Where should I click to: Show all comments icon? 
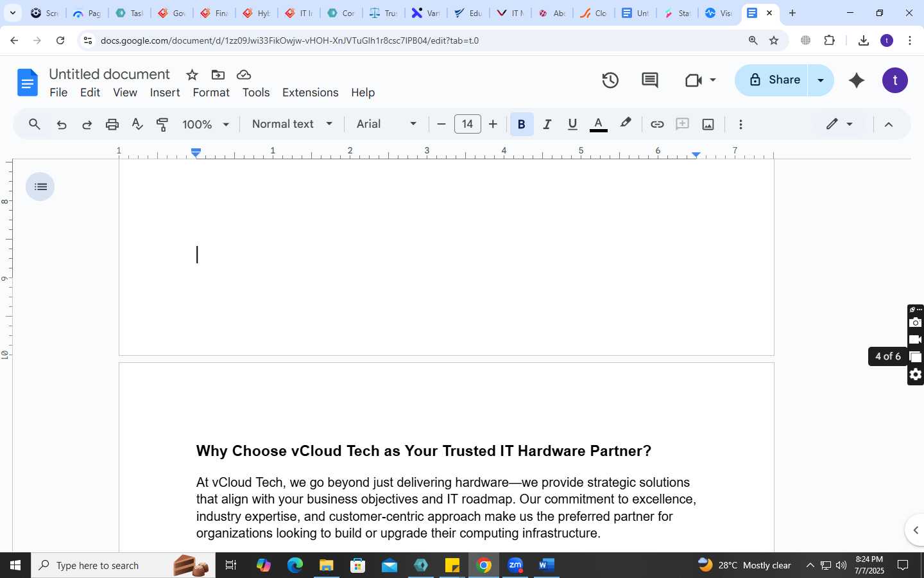(x=650, y=80)
